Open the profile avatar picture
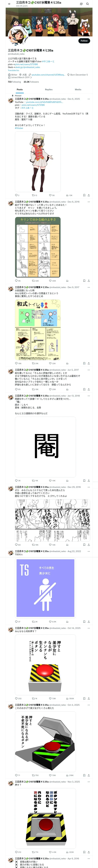98x868 pixels. [x=15, y=36]
